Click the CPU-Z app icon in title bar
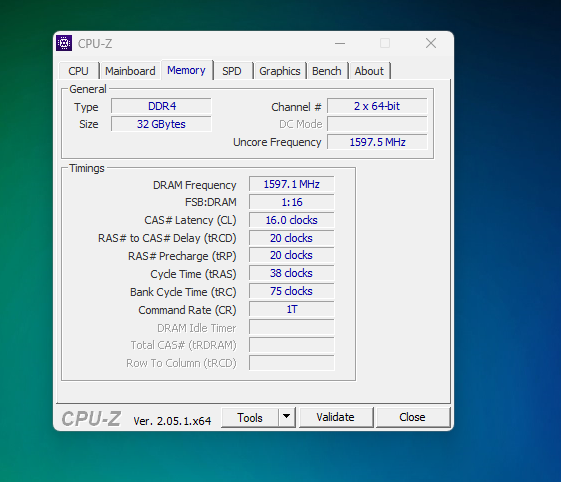The height and width of the screenshot is (482, 561). (x=64, y=43)
